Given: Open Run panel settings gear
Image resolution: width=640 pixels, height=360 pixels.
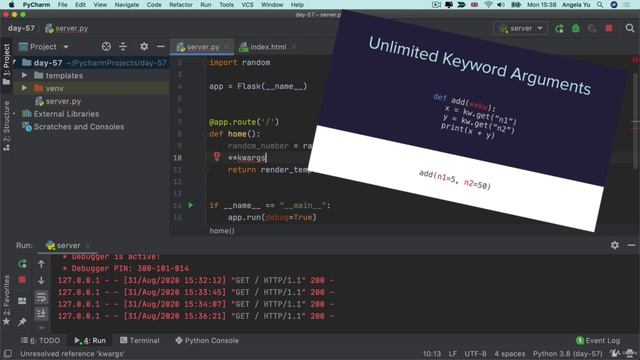Looking at the screenshot, I should pyautogui.click(x=615, y=245).
